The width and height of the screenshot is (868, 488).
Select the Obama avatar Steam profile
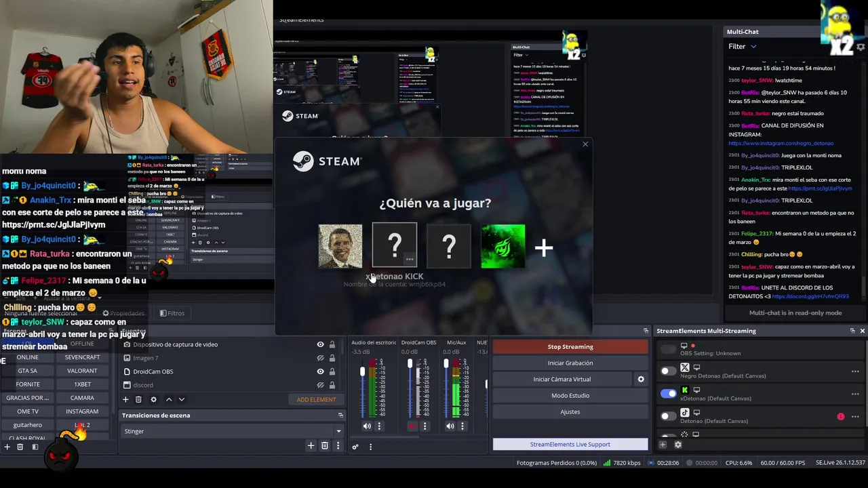pos(340,246)
